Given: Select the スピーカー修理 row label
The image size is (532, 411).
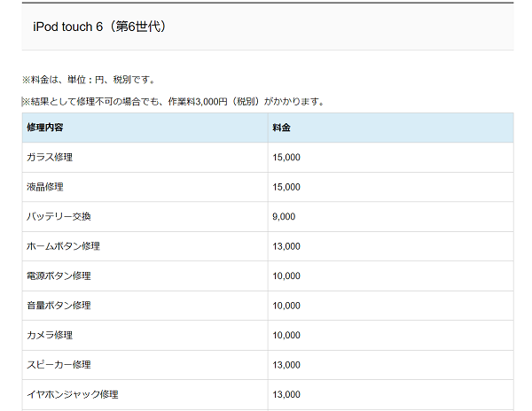Looking at the screenshot, I should point(59,365).
